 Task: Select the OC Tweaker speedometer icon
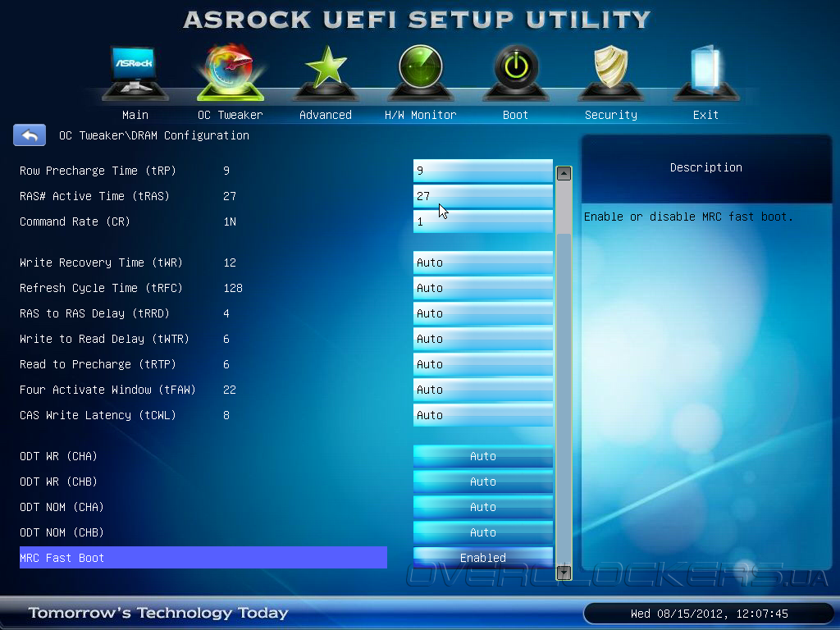[231, 72]
